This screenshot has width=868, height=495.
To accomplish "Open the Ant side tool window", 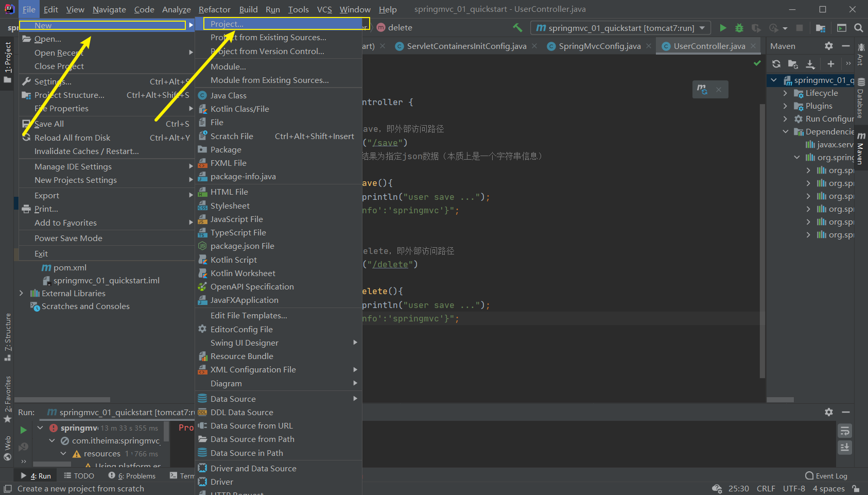I will pos(861,55).
